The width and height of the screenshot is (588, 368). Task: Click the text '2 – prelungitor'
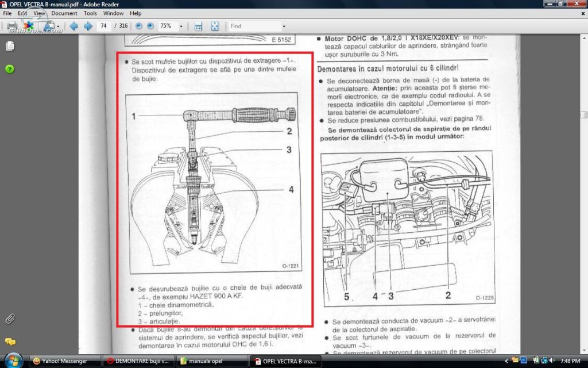[160, 313]
